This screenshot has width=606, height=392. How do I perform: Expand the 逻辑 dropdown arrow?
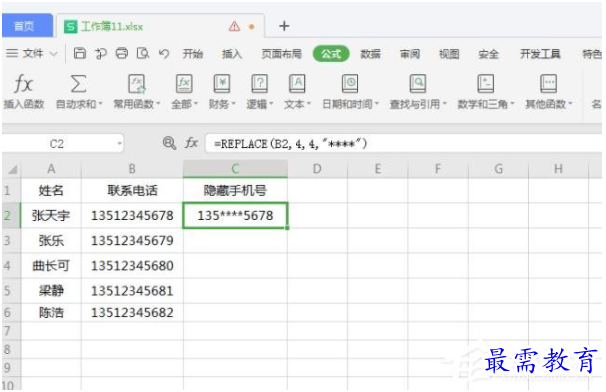pyautogui.click(x=271, y=104)
